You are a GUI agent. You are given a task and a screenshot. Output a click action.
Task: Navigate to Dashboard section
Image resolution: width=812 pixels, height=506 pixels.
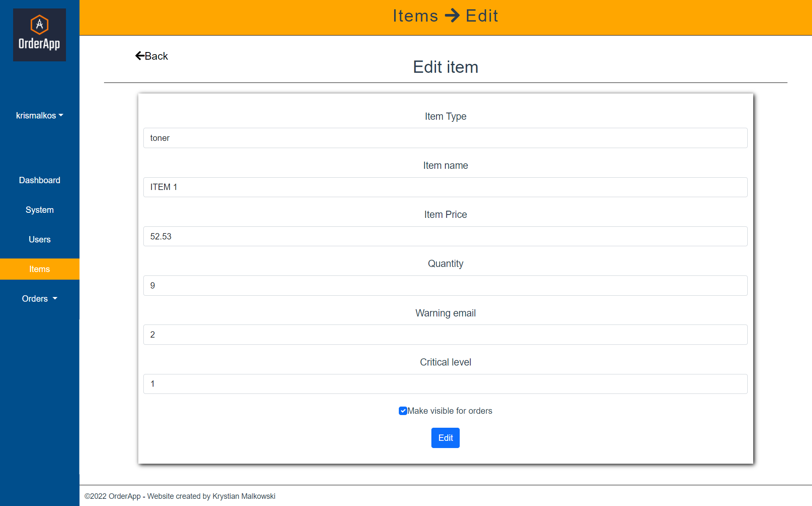(x=40, y=180)
